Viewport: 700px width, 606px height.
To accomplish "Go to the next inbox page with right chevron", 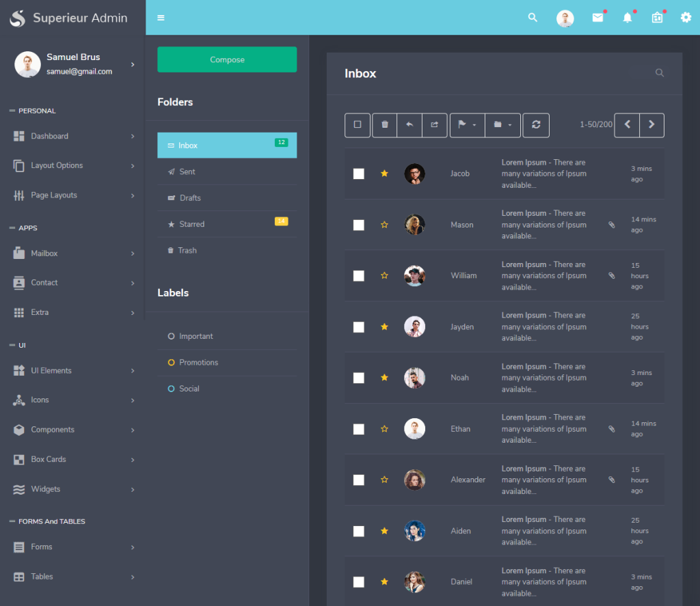I will click(x=651, y=125).
